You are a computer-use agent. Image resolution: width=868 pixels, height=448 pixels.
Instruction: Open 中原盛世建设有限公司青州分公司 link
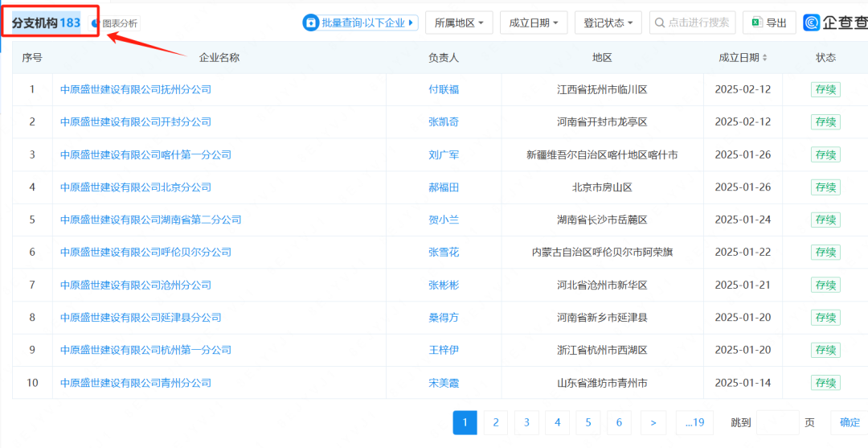tap(136, 383)
